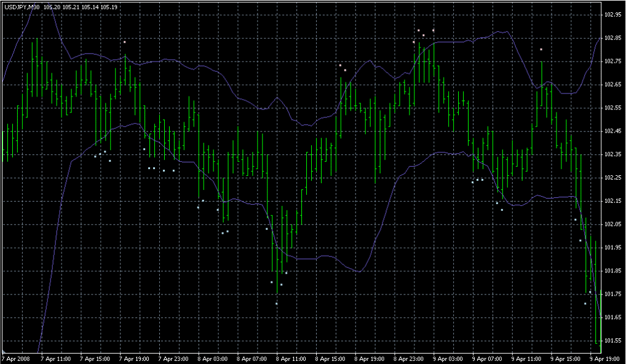
Task: Select the 101.55 price label at bottom
Action: [613, 340]
